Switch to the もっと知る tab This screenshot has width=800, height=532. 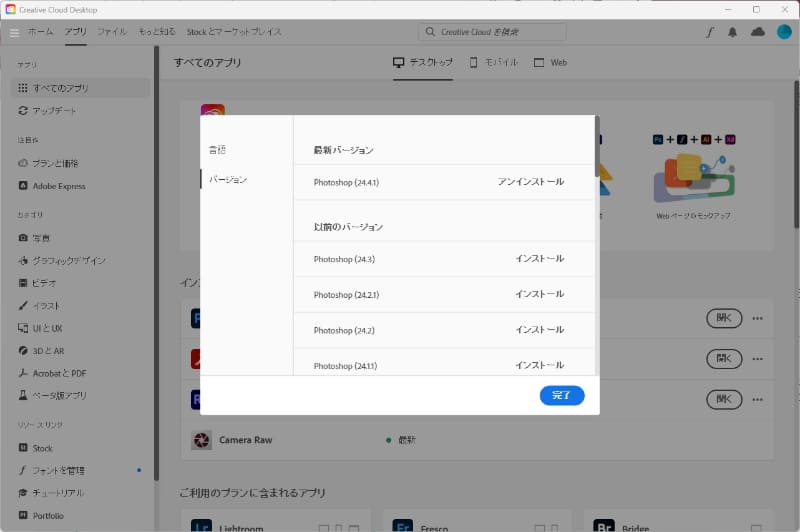[x=157, y=32]
